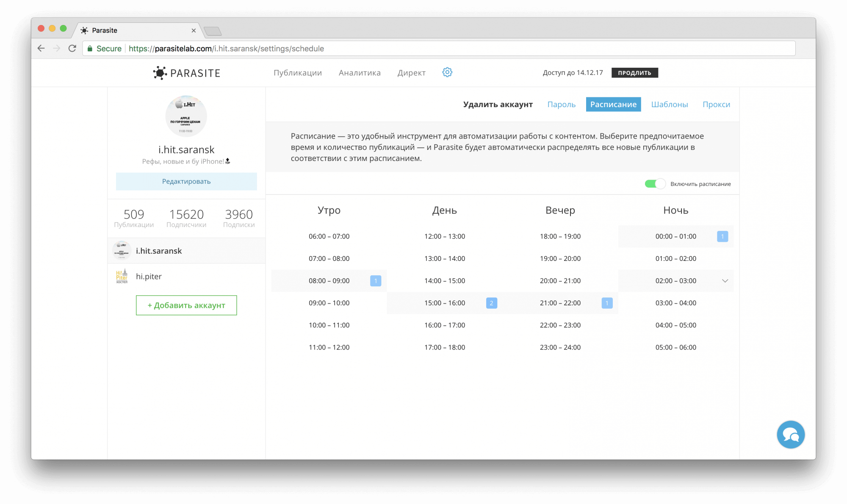847x504 pixels.
Task: Expand the 02:00 – 03:00 slot chevron
Action: (725, 281)
